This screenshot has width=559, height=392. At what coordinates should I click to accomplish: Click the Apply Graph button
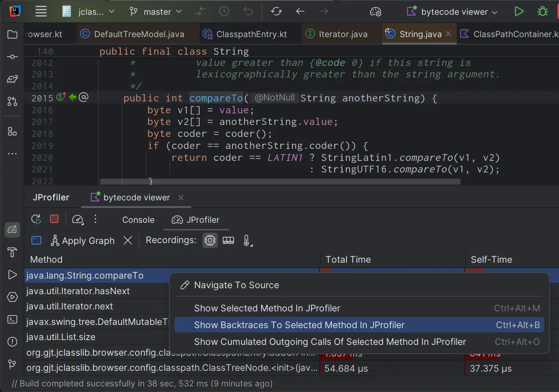[x=83, y=241]
